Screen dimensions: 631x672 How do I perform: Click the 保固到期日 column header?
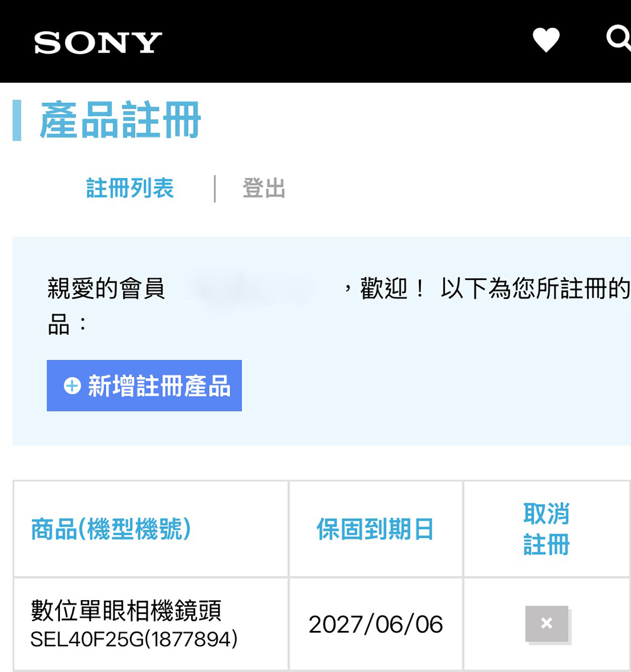[x=375, y=529]
